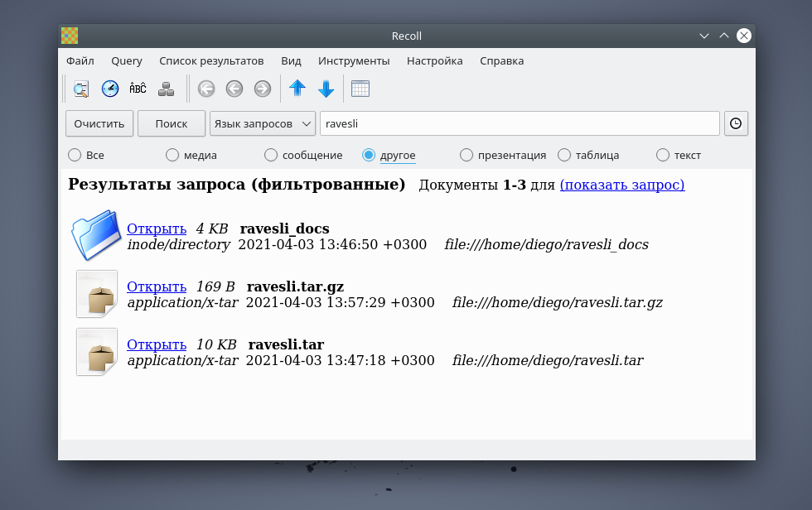Show results as a table
The width and height of the screenshot is (812, 510).
click(360, 89)
